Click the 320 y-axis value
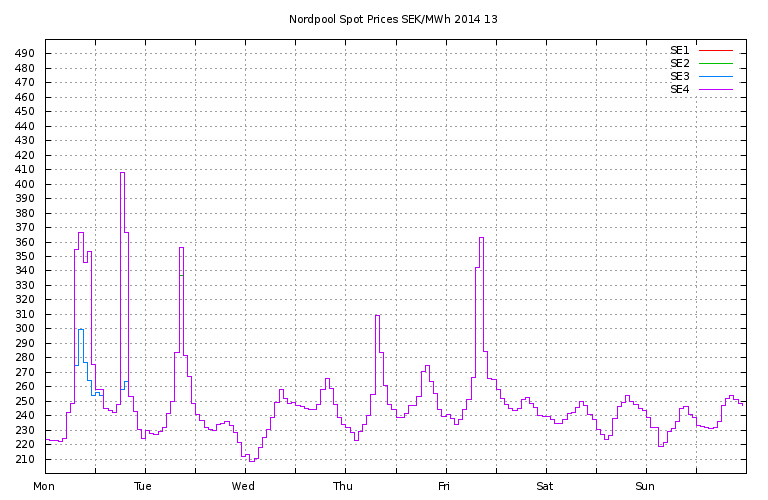 coord(24,299)
